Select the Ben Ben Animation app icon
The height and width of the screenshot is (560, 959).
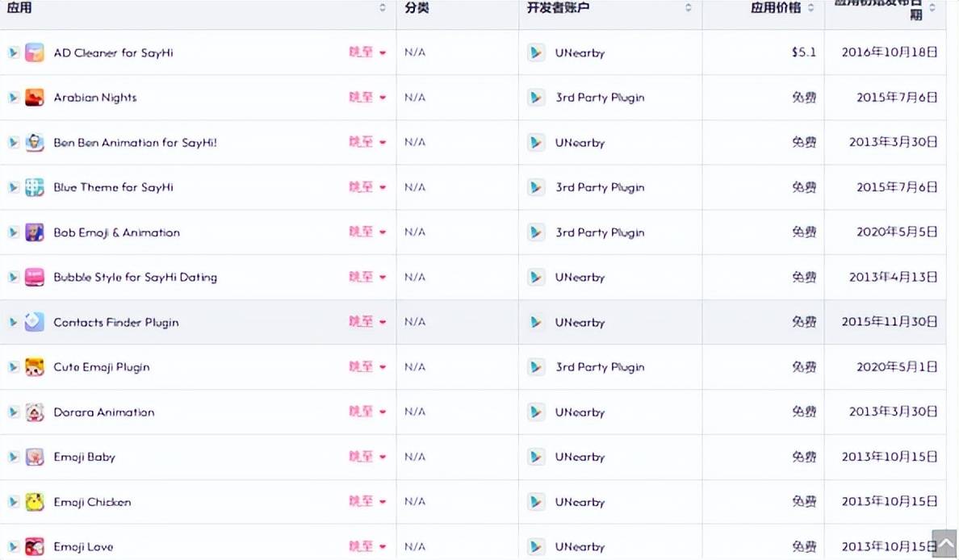(x=34, y=143)
